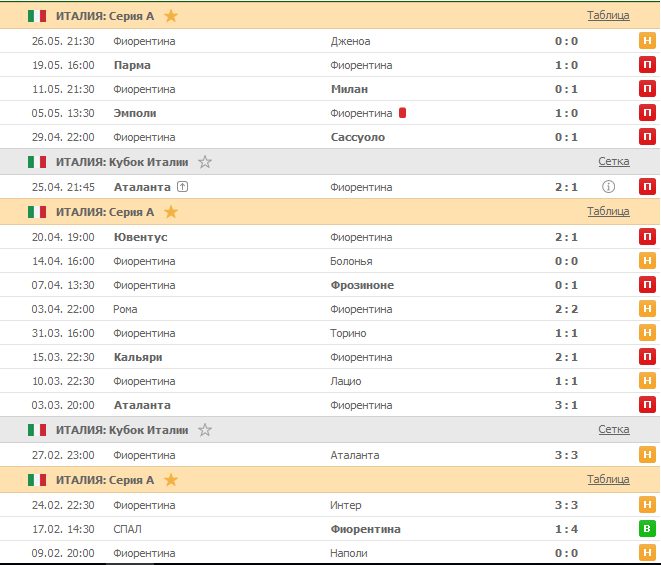661x565 pixels.
Task: Star the top Серия А league header
Action: pos(171,16)
